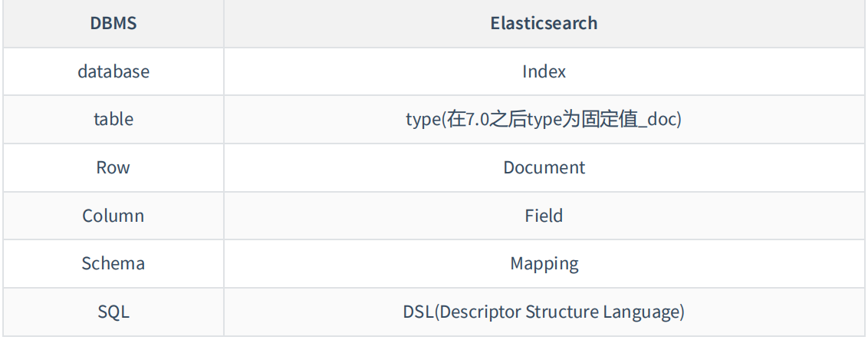Click the 'Field' cell
868x340 pixels.
(x=544, y=216)
